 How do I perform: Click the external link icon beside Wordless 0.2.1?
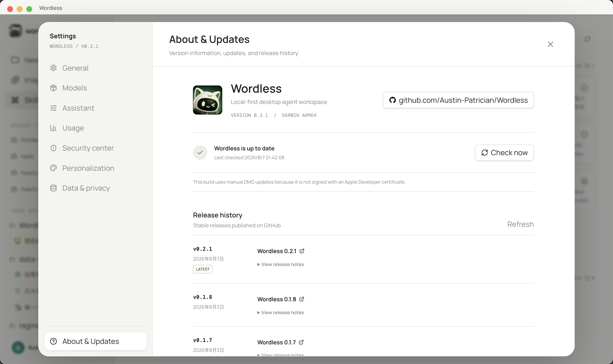point(302,251)
